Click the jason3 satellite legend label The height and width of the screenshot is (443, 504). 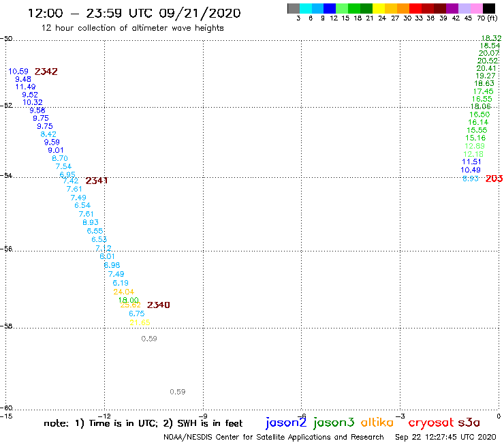tap(334, 423)
